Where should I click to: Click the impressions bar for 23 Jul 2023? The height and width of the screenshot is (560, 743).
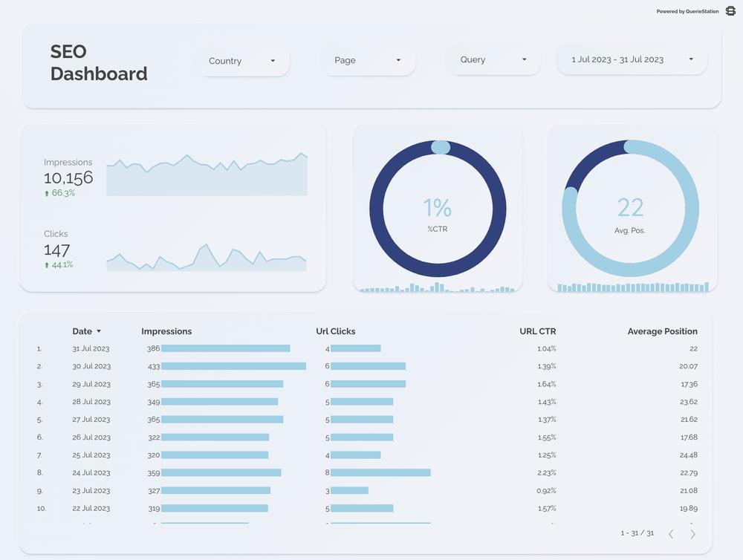click(215, 491)
